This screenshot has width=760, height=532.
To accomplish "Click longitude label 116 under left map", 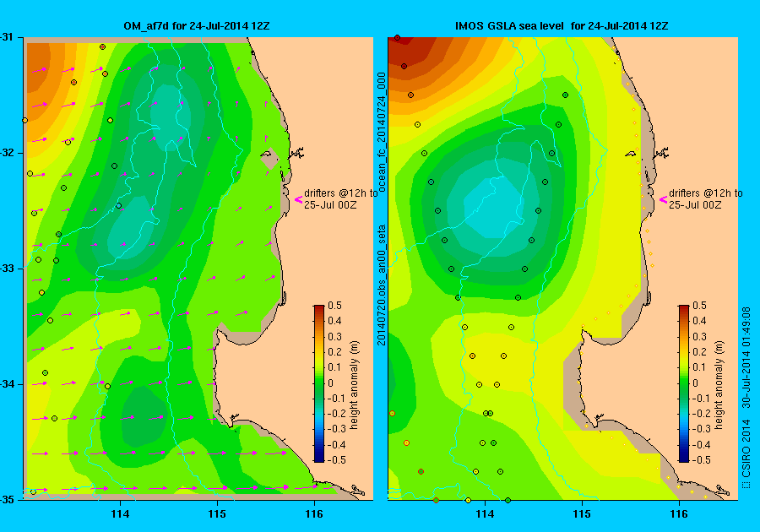I will (x=314, y=514).
